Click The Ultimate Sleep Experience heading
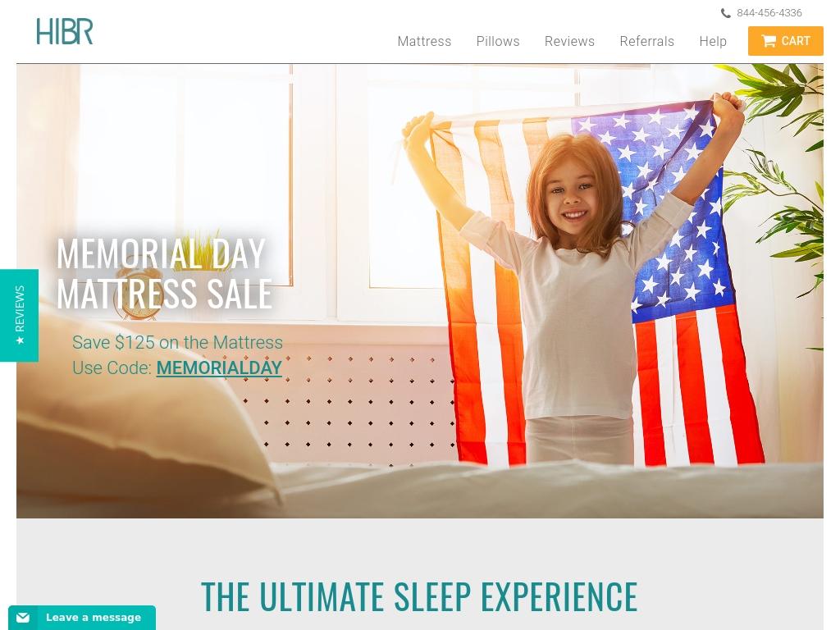 pos(419,596)
